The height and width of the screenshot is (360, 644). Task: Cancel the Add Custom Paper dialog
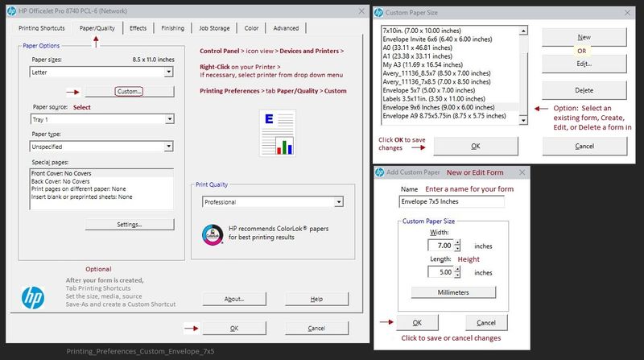point(486,323)
